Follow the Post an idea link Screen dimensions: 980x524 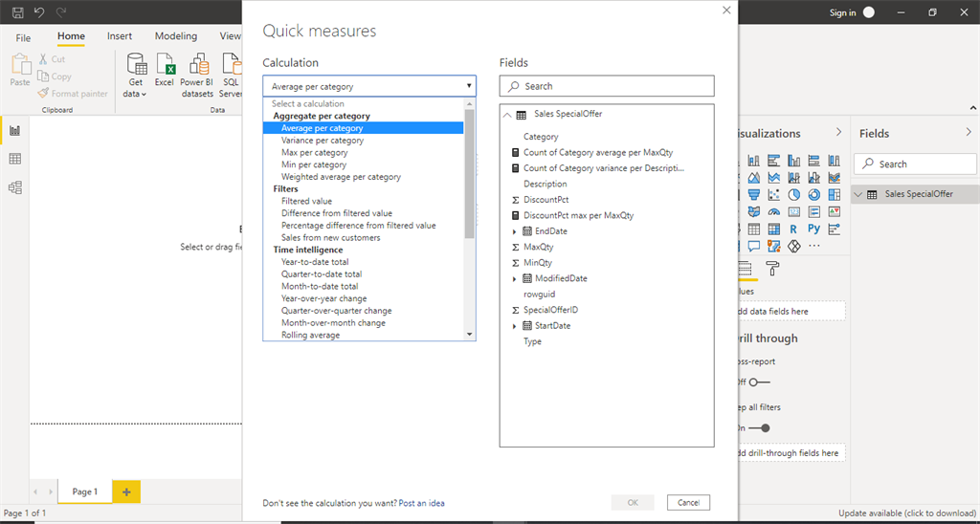[422, 503]
